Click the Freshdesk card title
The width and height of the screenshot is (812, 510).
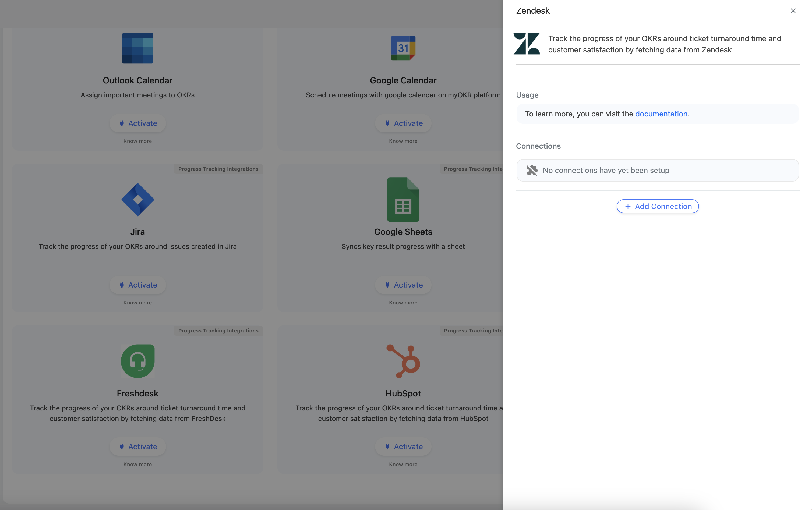[137, 393]
